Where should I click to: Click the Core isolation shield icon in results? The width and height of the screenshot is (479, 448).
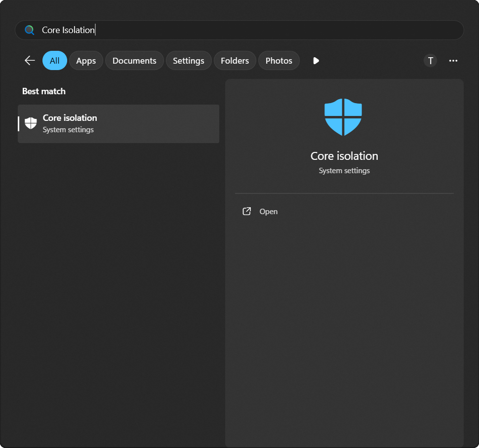pos(30,123)
